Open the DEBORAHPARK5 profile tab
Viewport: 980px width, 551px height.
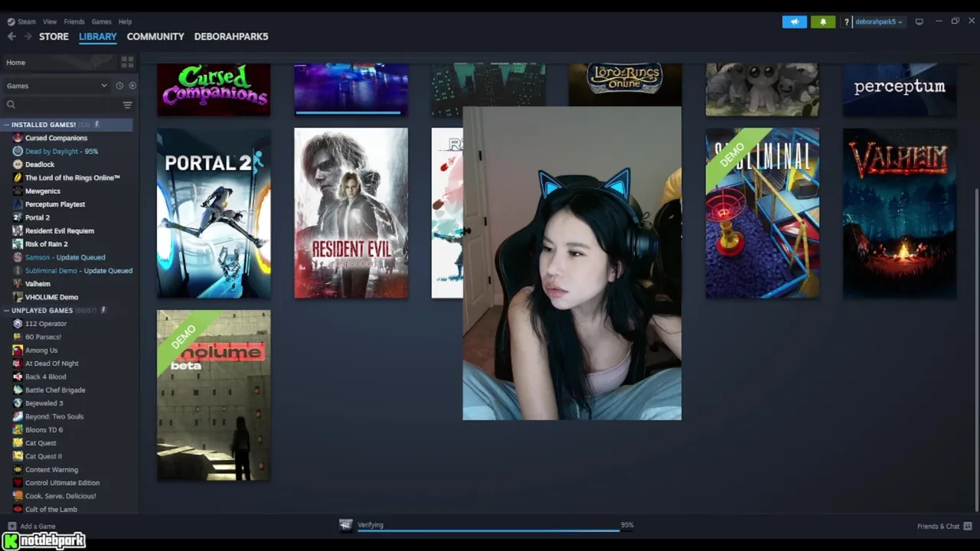tap(231, 36)
